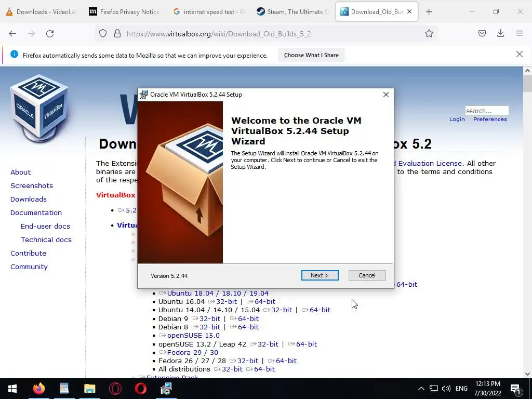Screen dimensions: 532x399
Task: Open the tracking protection shield icon
Action: click(103, 34)
